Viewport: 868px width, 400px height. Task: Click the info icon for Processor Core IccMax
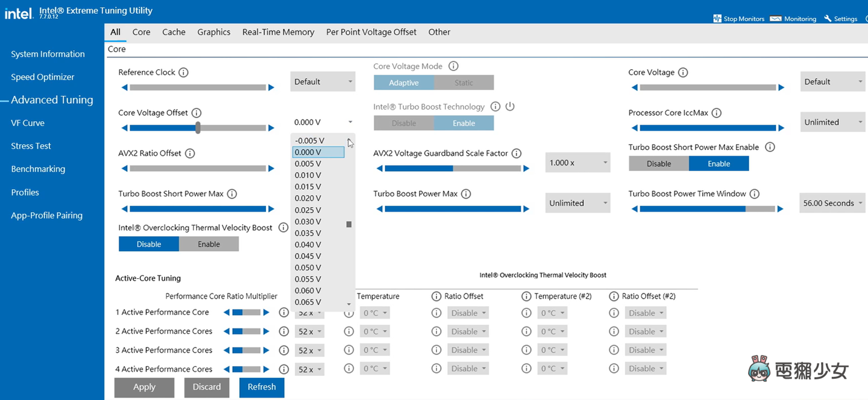tap(717, 113)
